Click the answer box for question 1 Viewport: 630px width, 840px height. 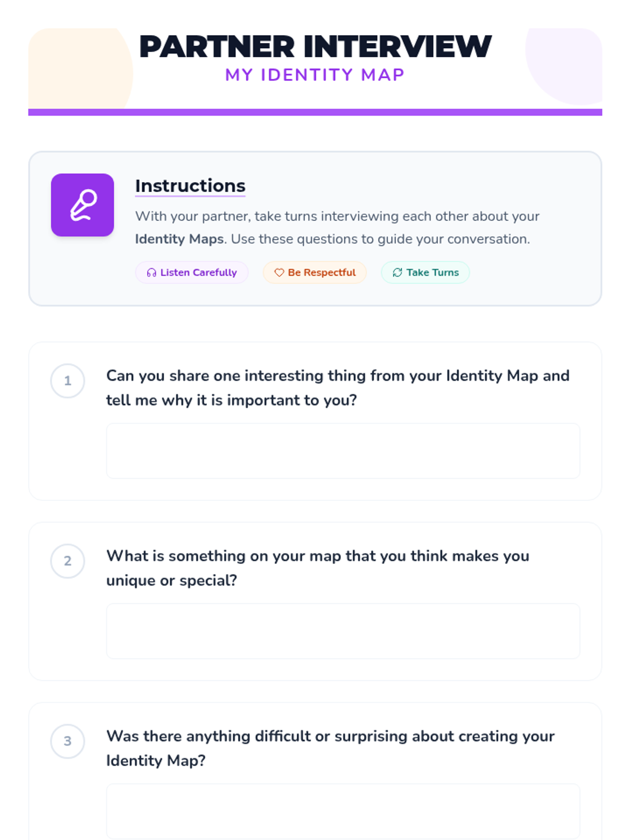pos(343,451)
